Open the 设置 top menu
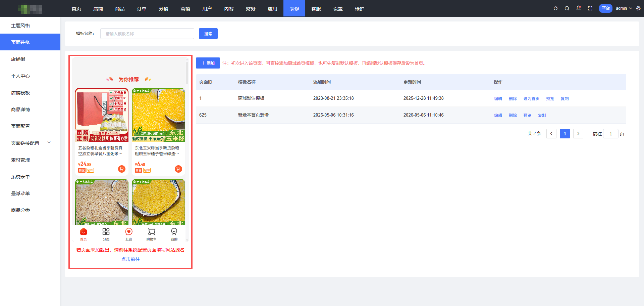 pyautogui.click(x=338, y=8)
